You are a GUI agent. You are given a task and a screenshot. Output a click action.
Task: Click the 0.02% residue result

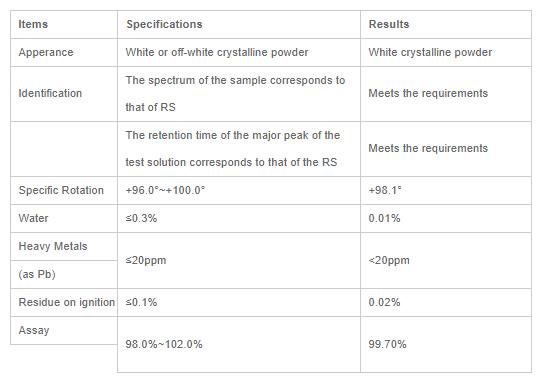pos(384,302)
